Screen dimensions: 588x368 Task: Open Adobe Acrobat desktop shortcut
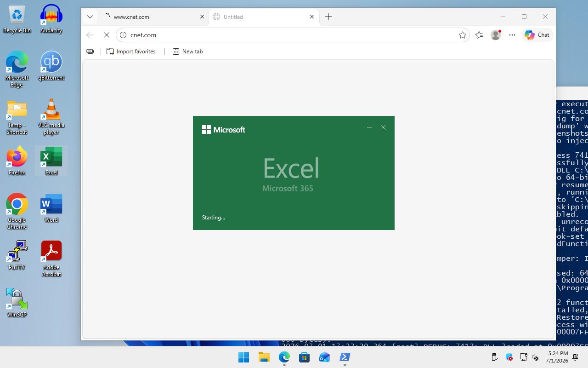51,259
